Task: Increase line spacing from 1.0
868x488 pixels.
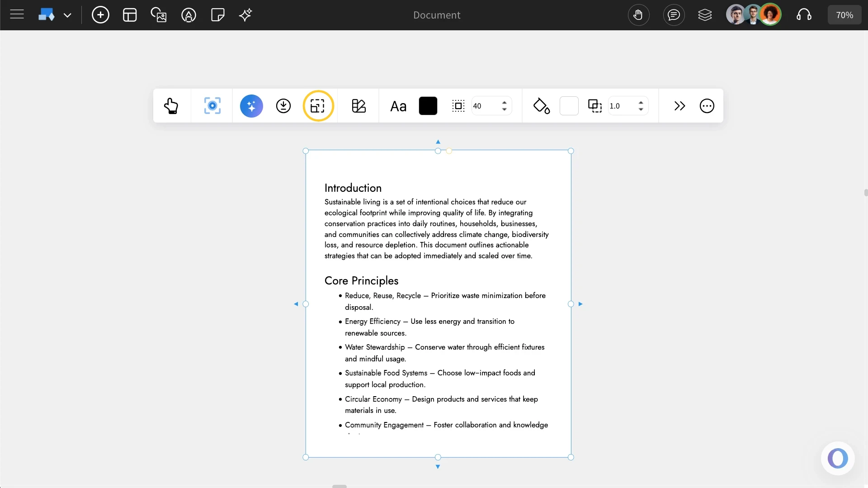Action: [x=641, y=102]
